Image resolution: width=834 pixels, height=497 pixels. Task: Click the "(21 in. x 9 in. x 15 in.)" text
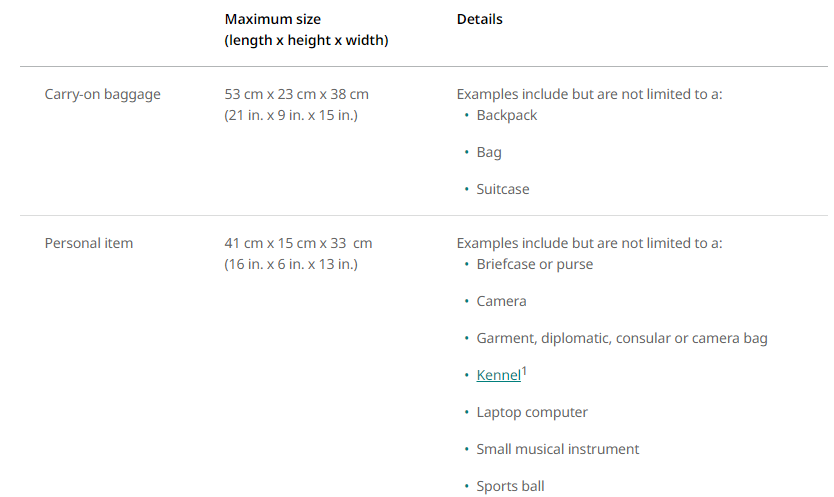[291, 115]
